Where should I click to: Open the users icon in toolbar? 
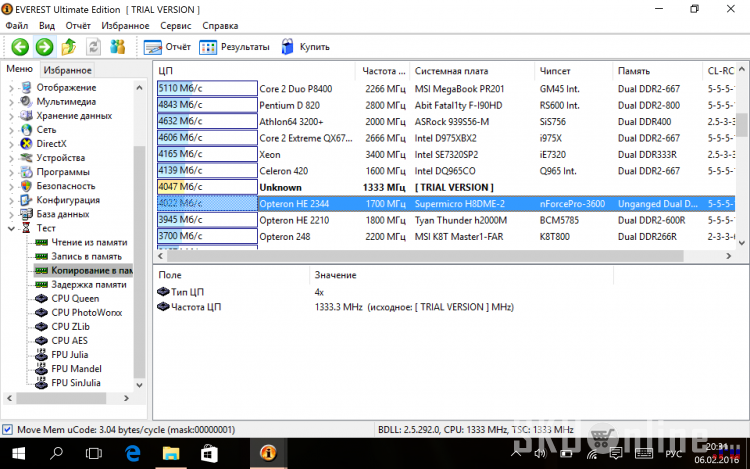(117, 47)
